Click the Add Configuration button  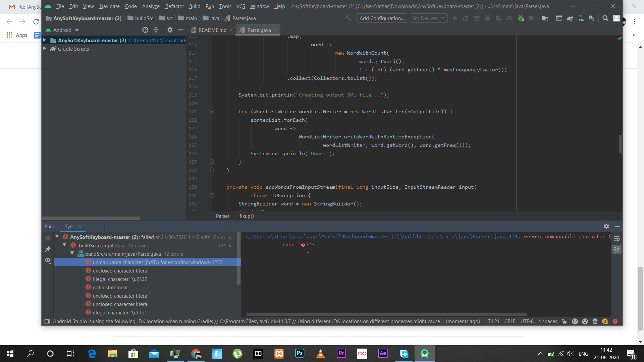point(382,18)
